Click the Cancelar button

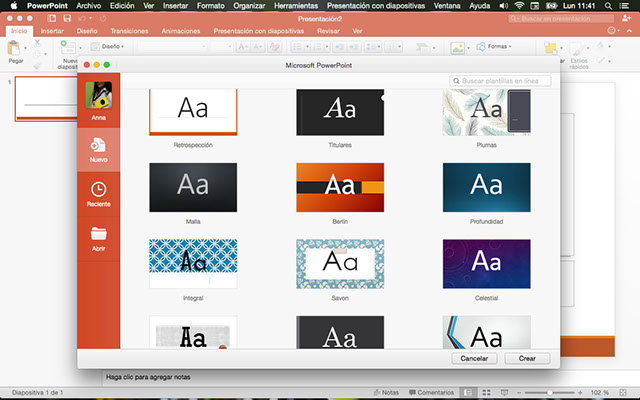(x=476, y=358)
